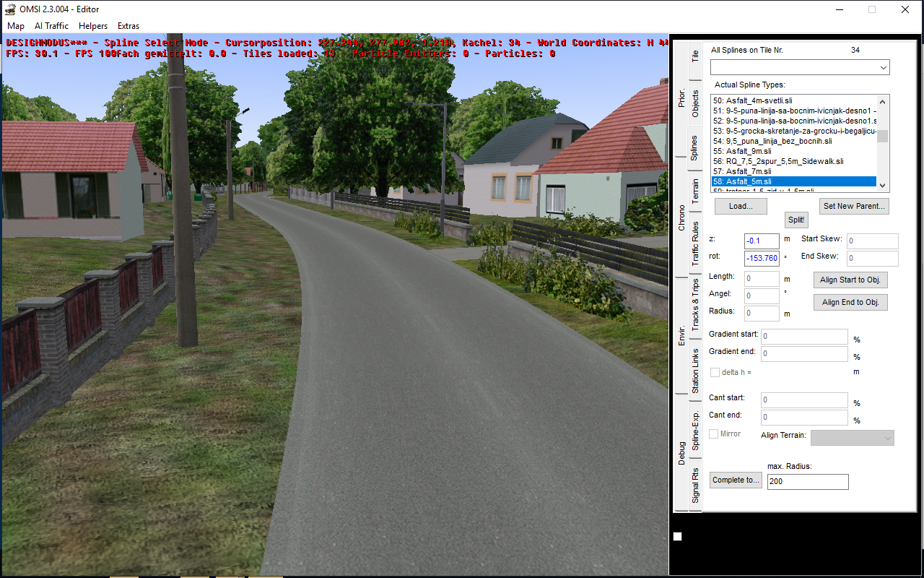Select spline type 54: 9,5_puna_linija_bez_bocnih.sli
This screenshot has width=924, height=578.
794,141
